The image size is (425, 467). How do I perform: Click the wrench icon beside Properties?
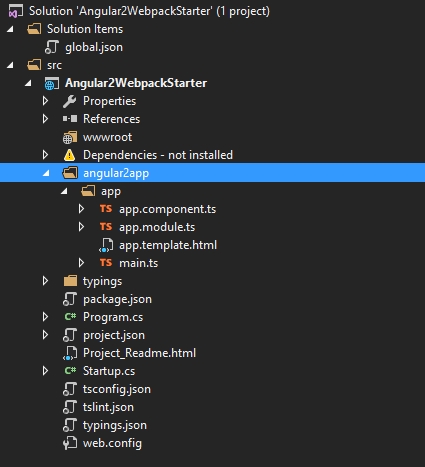click(x=69, y=101)
